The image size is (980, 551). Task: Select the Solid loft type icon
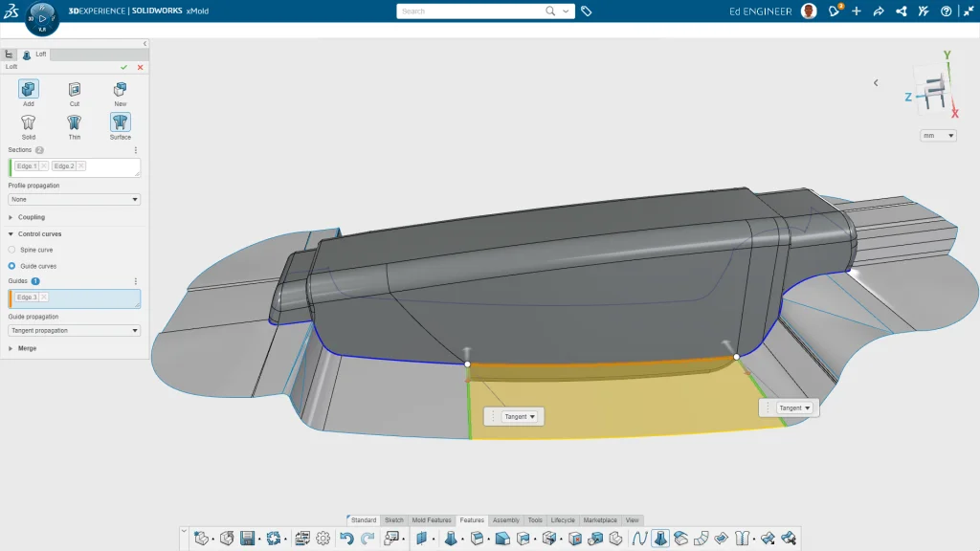pos(28,122)
